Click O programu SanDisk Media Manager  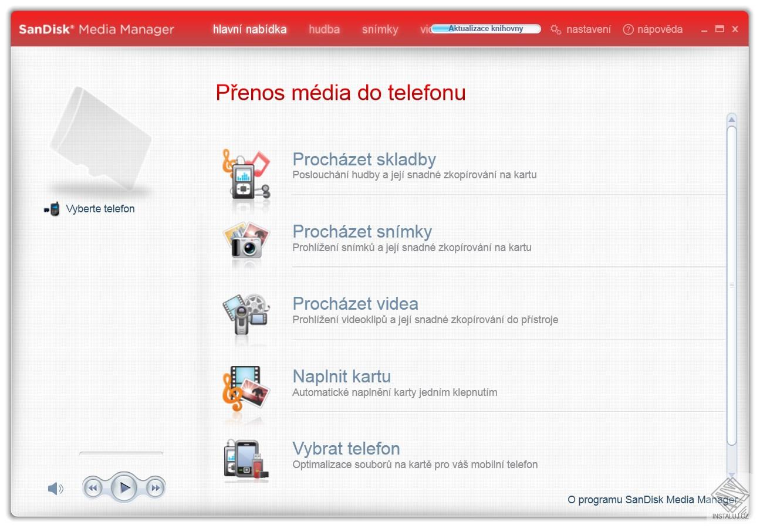pos(651,500)
